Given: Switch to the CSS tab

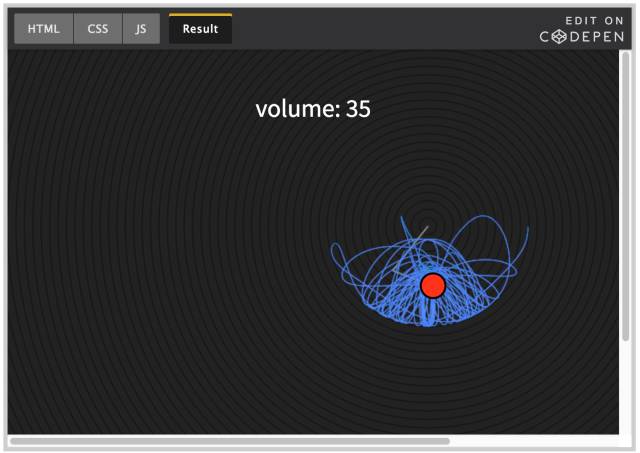Looking at the screenshot, I should click(98, 29).
